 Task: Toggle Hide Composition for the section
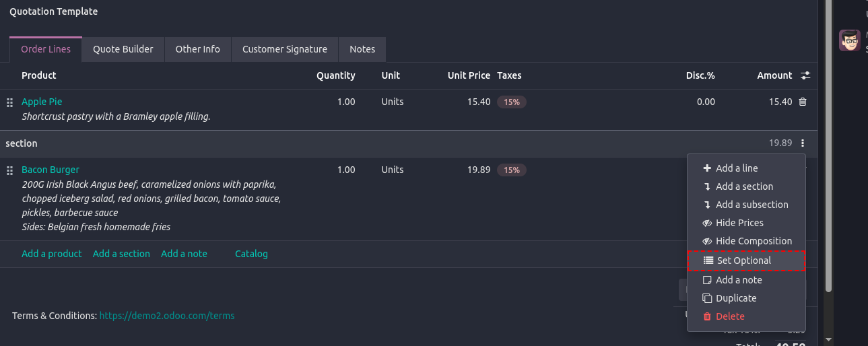point(753,241)
